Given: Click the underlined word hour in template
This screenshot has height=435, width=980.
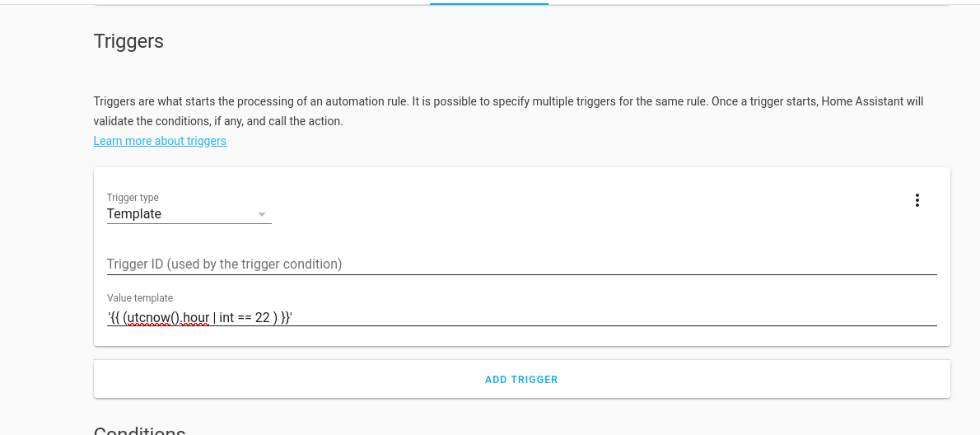Looking at the screenshot, I should [196, 317].
